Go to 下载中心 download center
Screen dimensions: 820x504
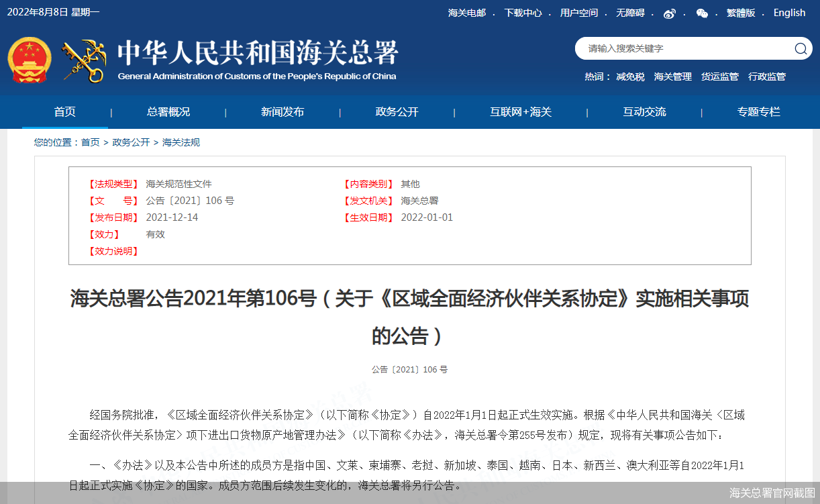click(523, 13)
